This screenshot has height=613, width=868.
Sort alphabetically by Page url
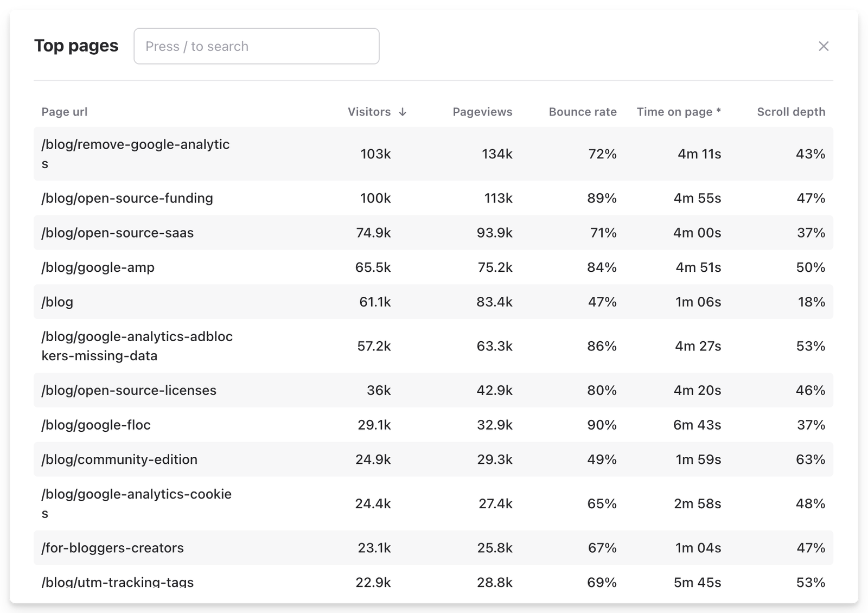(65, 112)
